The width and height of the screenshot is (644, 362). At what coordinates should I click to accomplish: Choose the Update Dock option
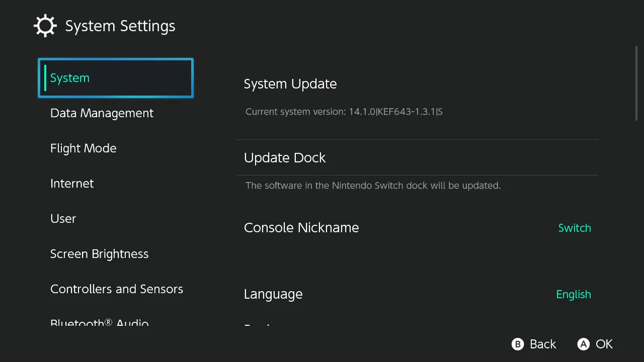tap(418, 157)
